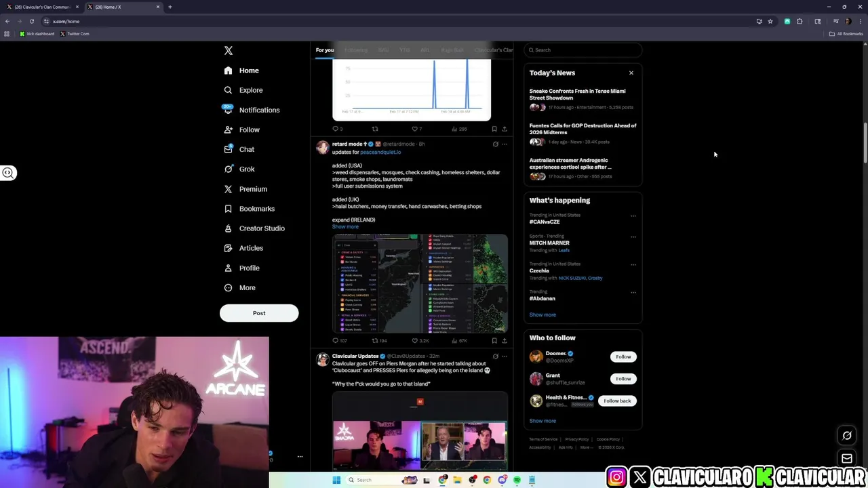Screen dimensions: 868x488
Task: Open the #CANvsCZE trend
Action: coord(545,222)
